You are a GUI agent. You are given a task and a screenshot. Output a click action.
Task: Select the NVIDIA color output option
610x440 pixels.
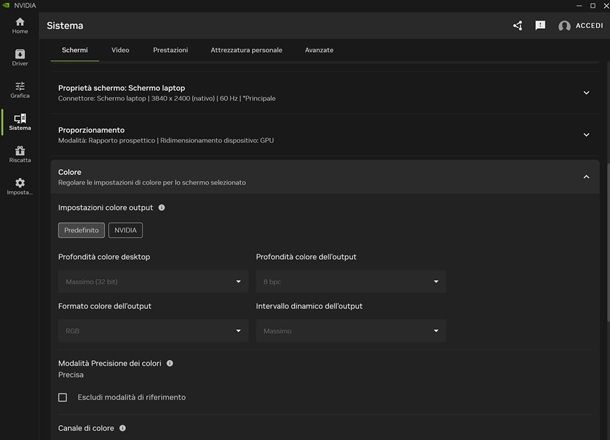click(x=125, y=230)
